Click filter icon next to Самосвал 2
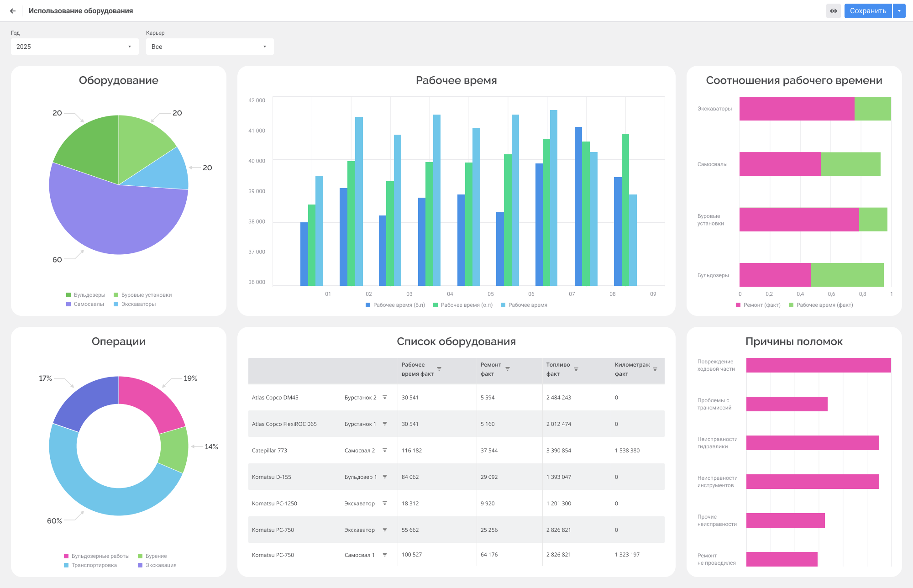Screen dimensions: 913x588 pyautogui.click(x=385, y=450)
